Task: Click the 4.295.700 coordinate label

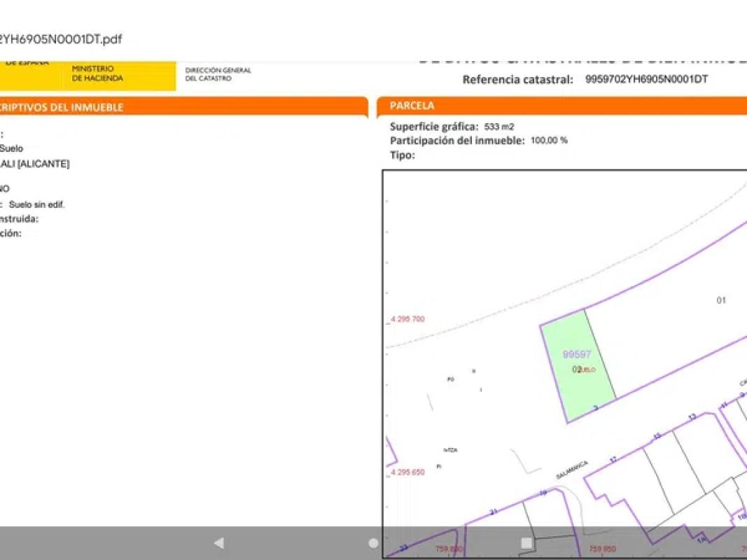Action: (x=407, y=319)
